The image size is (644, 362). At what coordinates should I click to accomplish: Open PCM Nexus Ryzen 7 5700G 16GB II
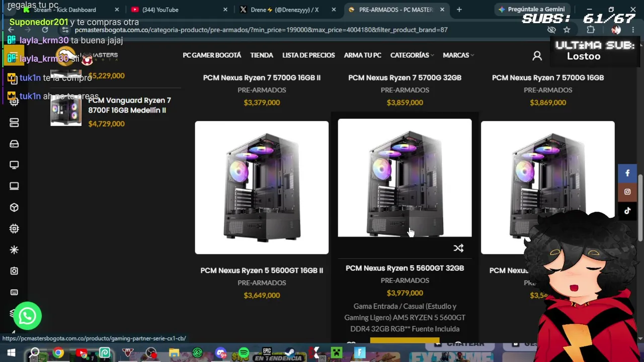262,77
